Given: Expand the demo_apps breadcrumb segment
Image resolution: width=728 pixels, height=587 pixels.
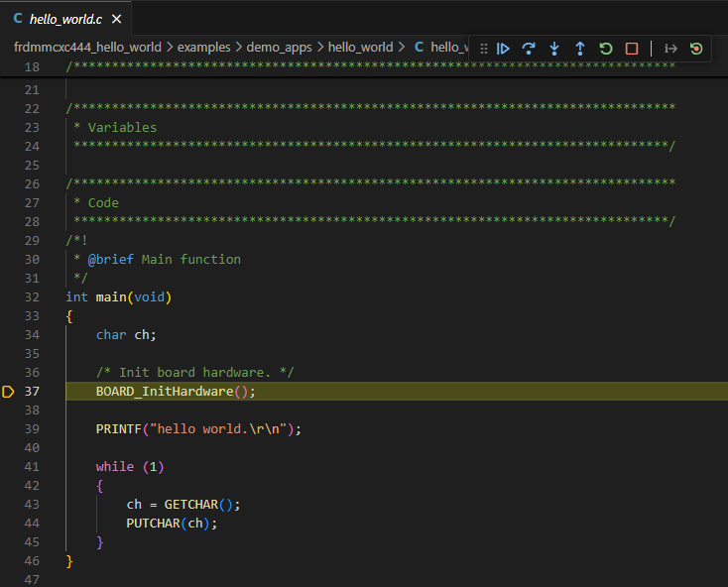Looking at the screenshot, I should [279, 47].
